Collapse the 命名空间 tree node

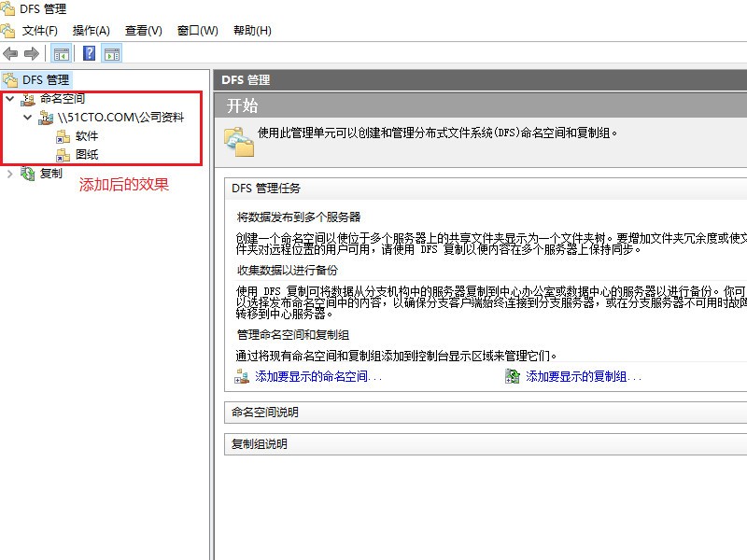pyautogui.click(x=7, y=98)
